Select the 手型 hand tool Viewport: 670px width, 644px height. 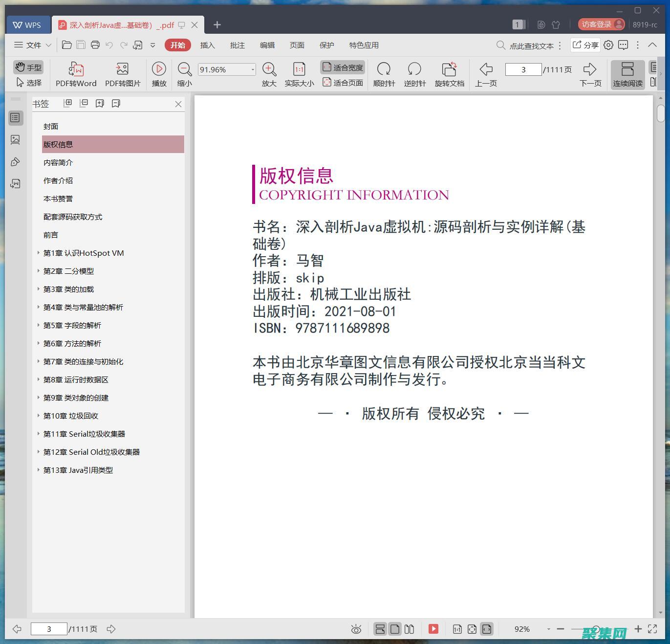[28, 67]
